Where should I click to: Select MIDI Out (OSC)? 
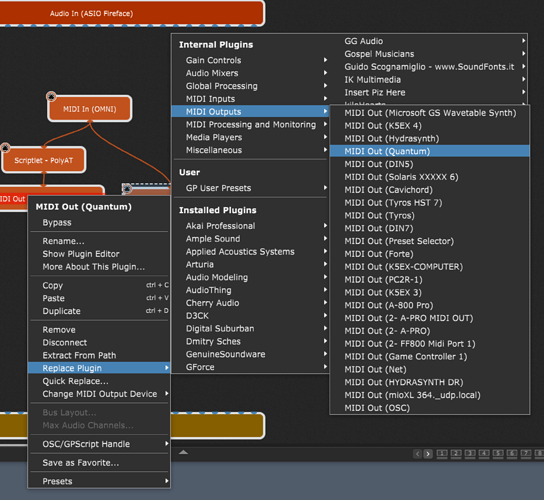pyautogui.click(x=430, y=408)
